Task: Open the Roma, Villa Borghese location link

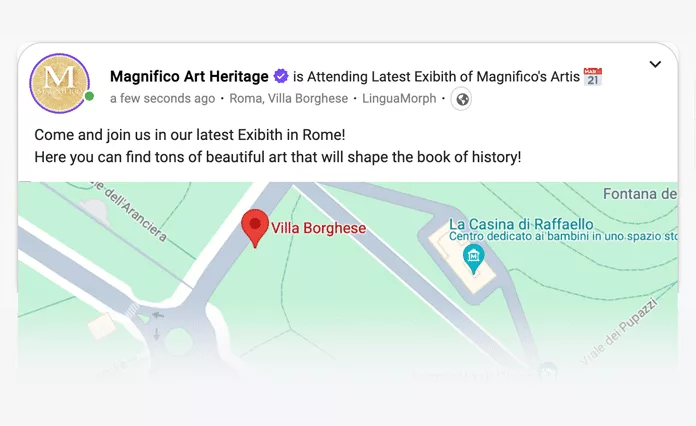Action: coord(289,99)
